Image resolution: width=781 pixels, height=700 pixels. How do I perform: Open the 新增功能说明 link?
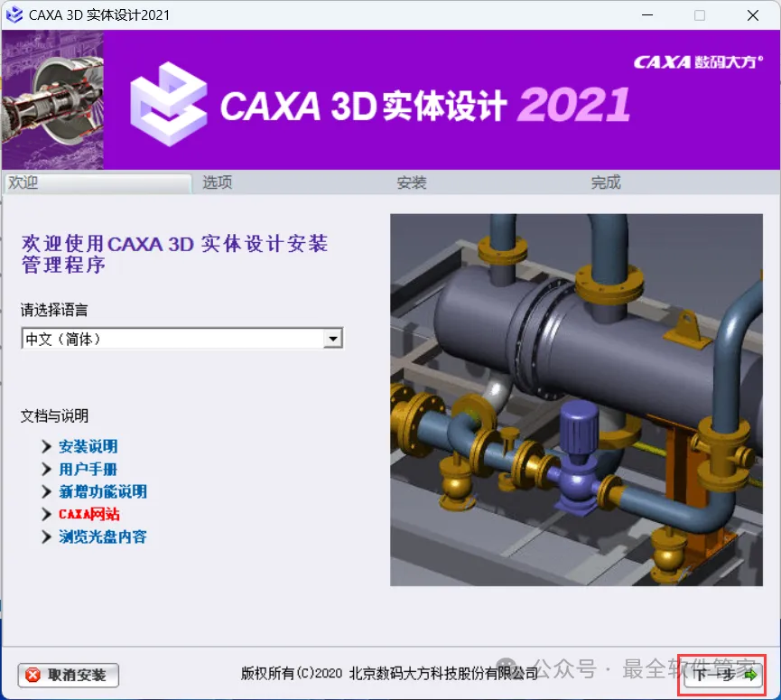103,491
